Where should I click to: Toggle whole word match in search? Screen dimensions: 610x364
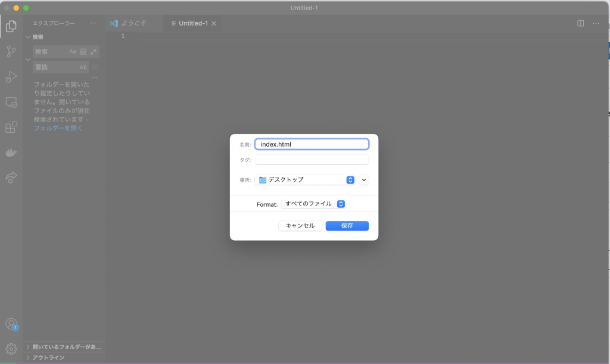tap(83, 52)
